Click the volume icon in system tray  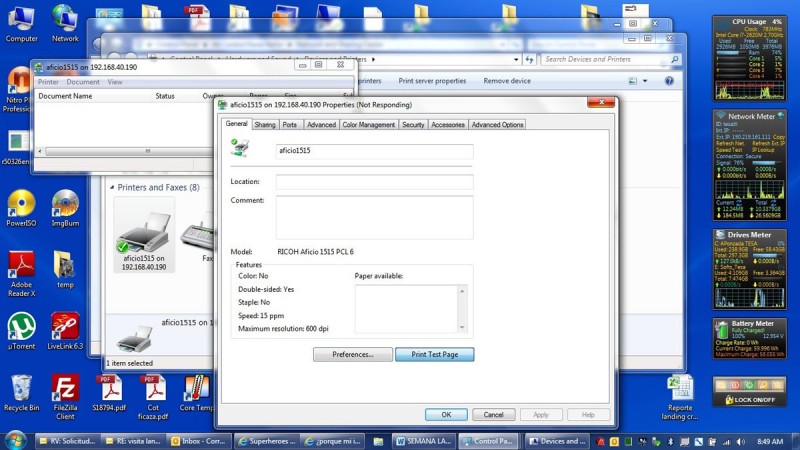(x=740, y=441)
